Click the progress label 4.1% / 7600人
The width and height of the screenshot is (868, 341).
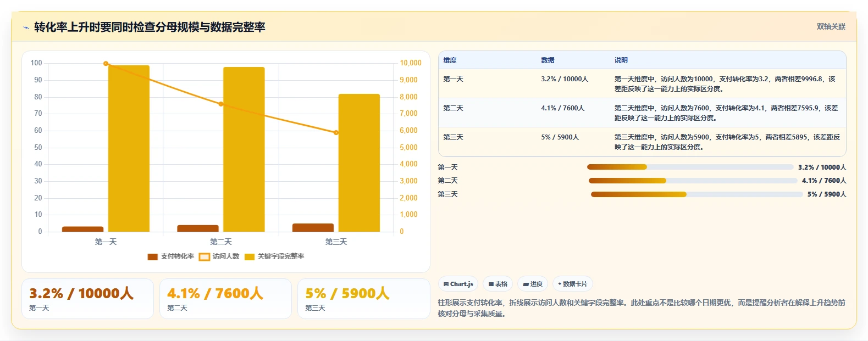[x=824, y=181]
